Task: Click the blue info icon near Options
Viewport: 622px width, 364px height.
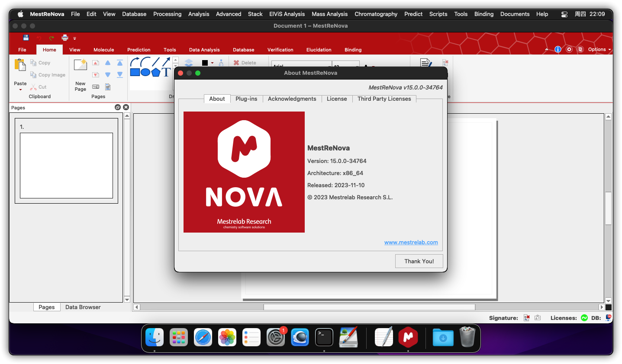Action: point(558,49)
